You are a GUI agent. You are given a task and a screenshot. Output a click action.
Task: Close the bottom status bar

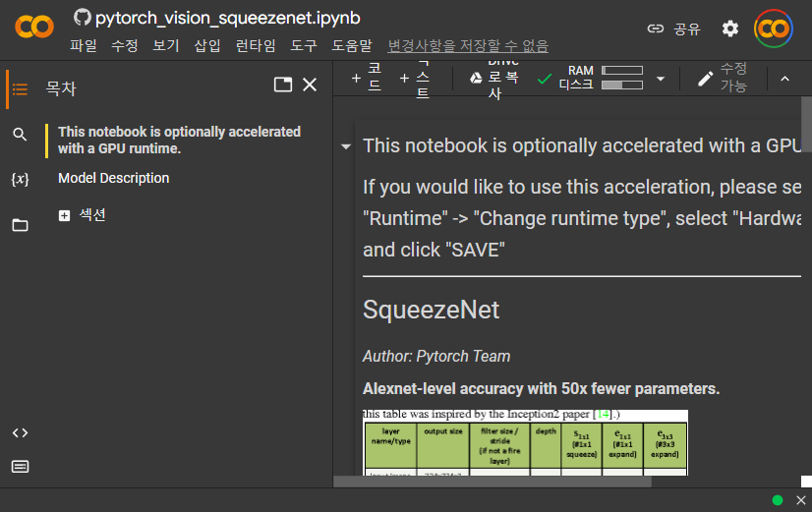click(x=800, y=500)
